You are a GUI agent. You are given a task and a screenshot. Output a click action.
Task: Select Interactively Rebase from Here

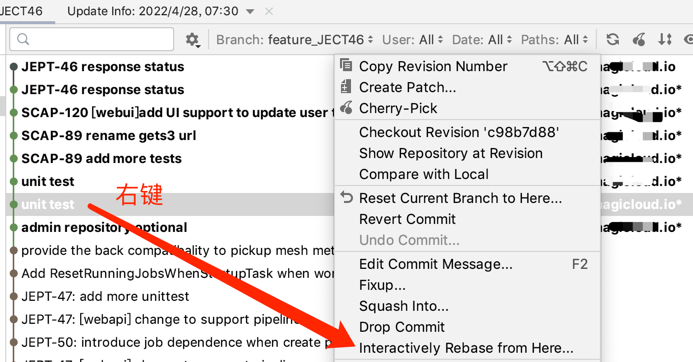pos(467,348)
